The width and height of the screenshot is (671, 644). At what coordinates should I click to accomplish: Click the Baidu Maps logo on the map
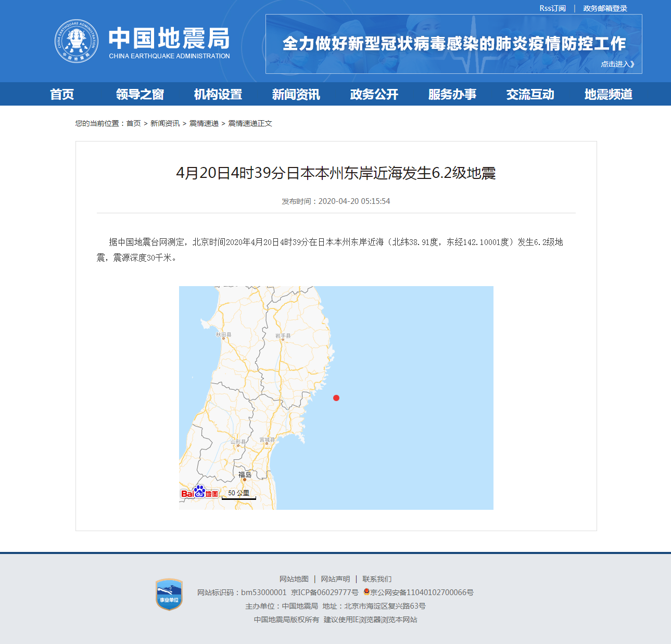tap(199, 492)
